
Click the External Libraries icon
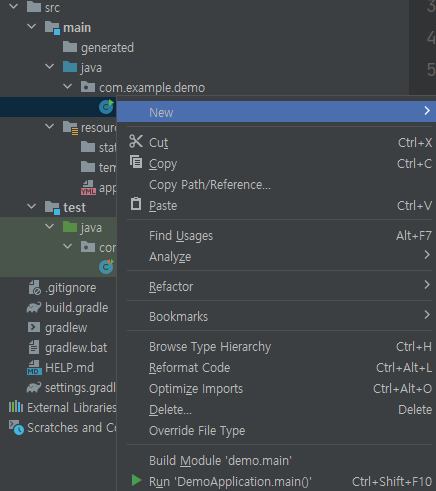[16, 407]
